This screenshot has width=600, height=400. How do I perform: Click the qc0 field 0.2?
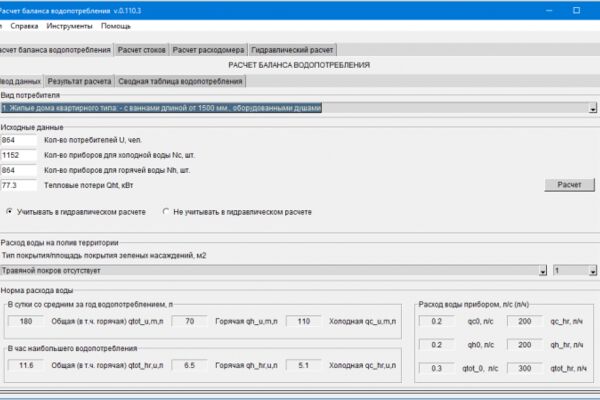437,321
